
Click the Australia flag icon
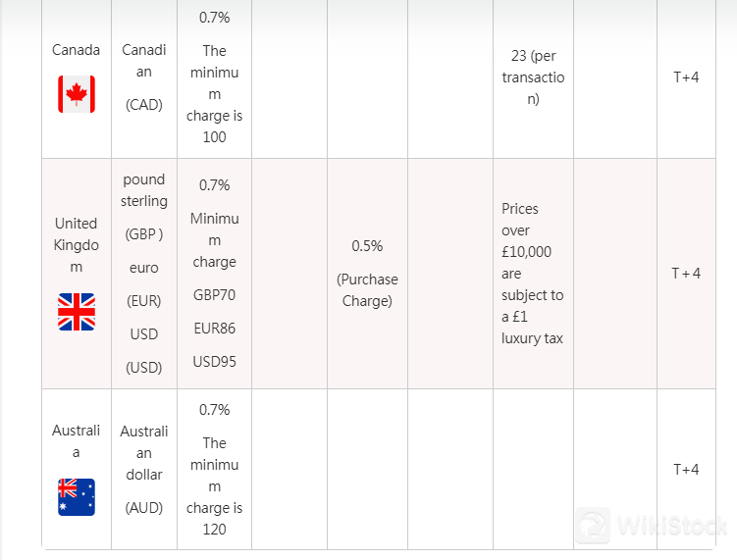77,497
